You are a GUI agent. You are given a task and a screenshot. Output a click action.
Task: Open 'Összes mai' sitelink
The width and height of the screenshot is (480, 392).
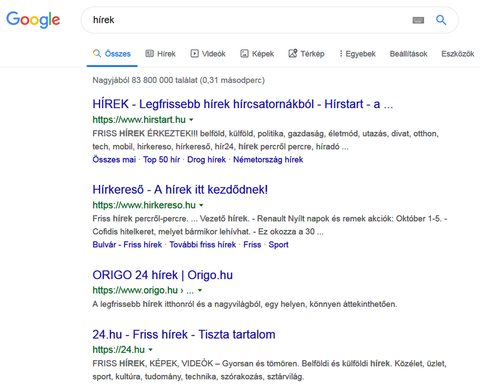click(x=114, y=160)
